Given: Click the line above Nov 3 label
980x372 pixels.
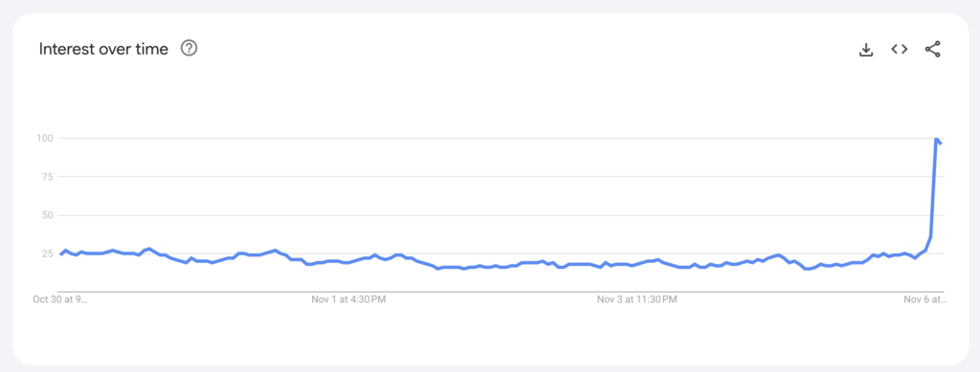Looking at the screenshot, I should pyautogui.click(x=636, y=263).
